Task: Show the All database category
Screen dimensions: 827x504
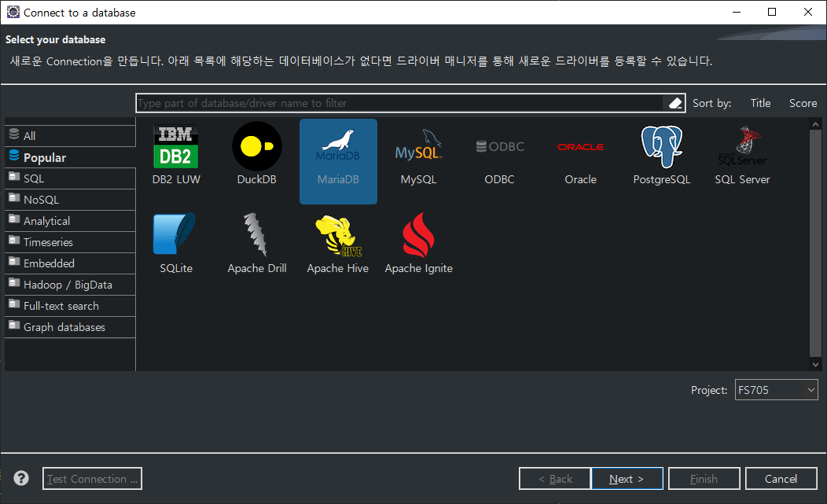Action: [70, 135]
